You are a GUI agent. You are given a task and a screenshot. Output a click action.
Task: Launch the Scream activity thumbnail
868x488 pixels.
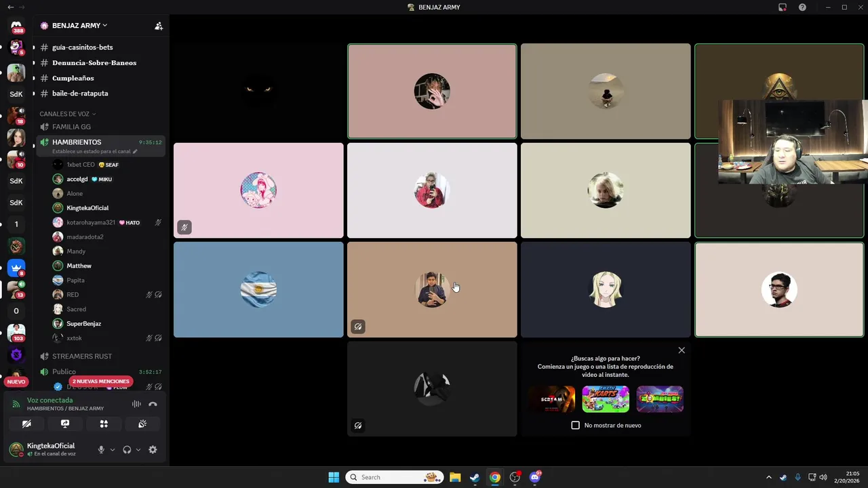[x=551, y=399]
